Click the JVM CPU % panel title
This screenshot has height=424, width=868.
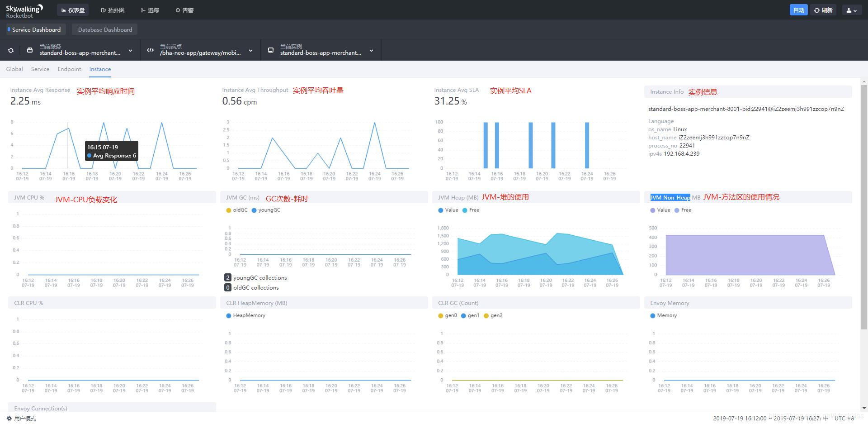pyautogui.click(x=29, y=197)
